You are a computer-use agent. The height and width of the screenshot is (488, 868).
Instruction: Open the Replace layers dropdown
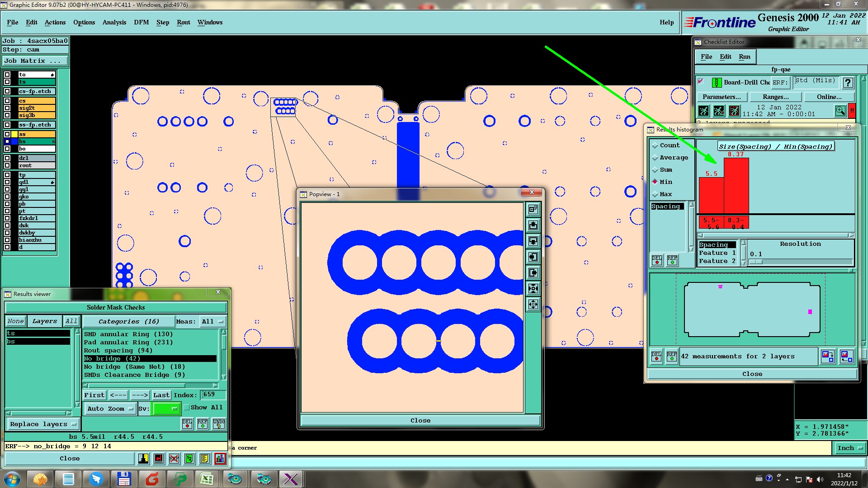click(42, 424)
